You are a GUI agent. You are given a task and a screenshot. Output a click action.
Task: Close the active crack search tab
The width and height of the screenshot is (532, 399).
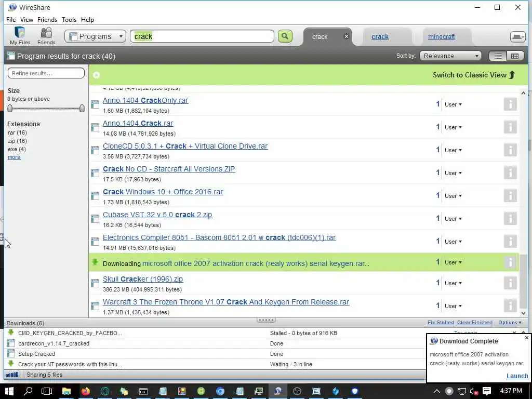tap(346, 36)
